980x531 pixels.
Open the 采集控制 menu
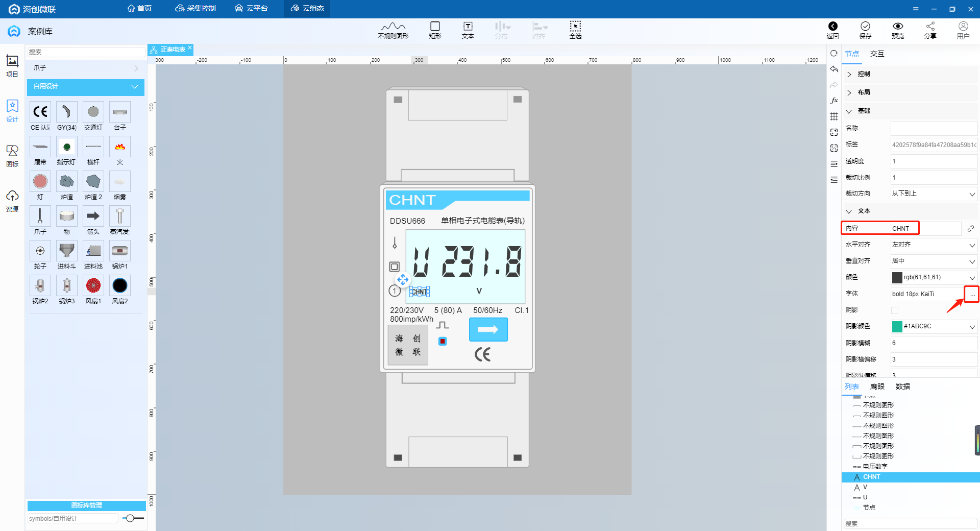[x=195, y=8]
